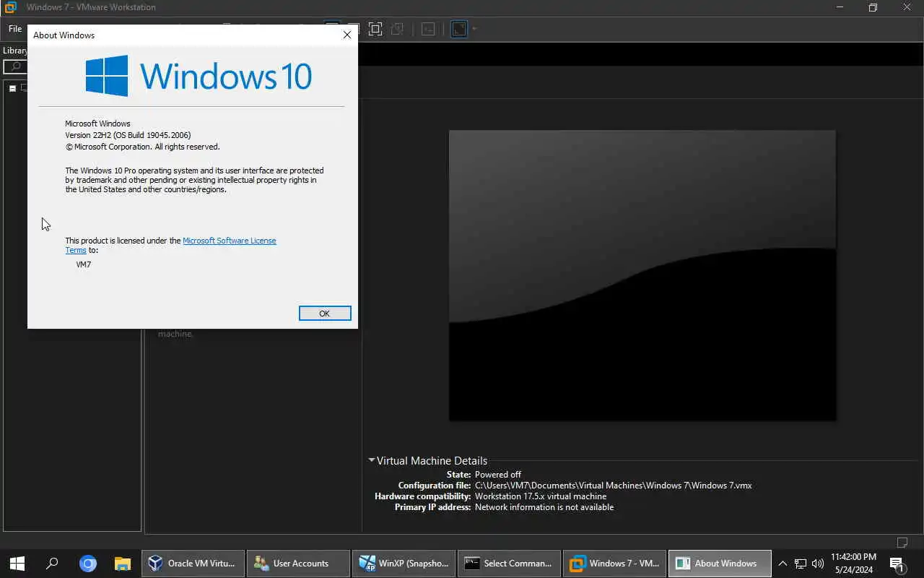Click OK in the About Windows dialog

[325, 313]
